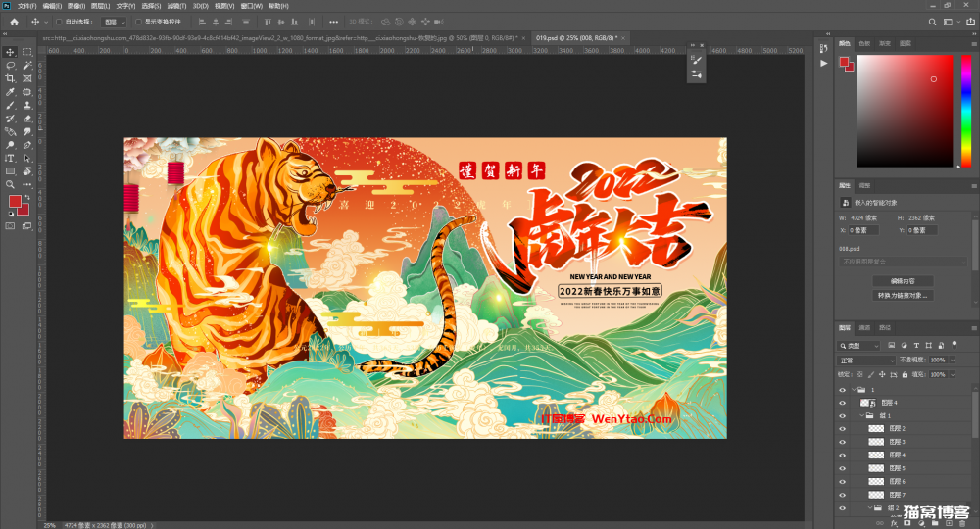The height and width of the screenshot is (529, 980).
Task: Click the 编辑内容 button
Action: pos(903,281)
